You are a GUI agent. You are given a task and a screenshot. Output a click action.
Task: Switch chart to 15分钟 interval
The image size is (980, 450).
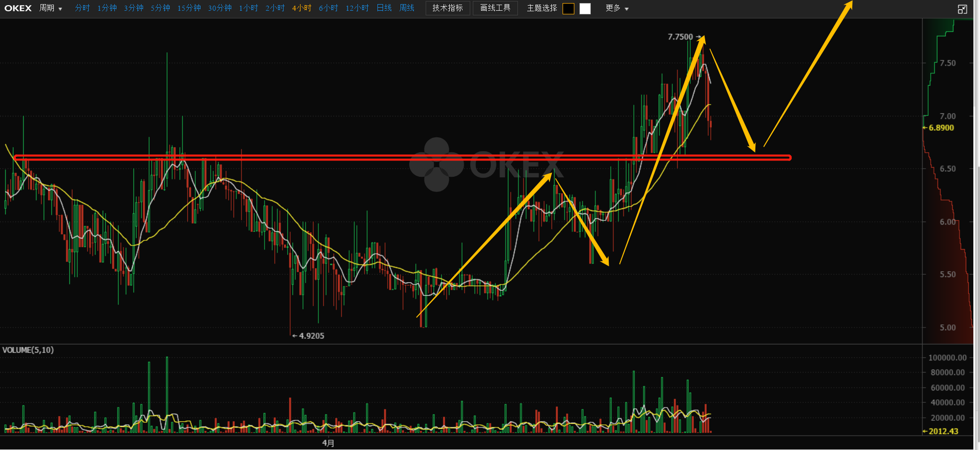[x=189, y=8]
